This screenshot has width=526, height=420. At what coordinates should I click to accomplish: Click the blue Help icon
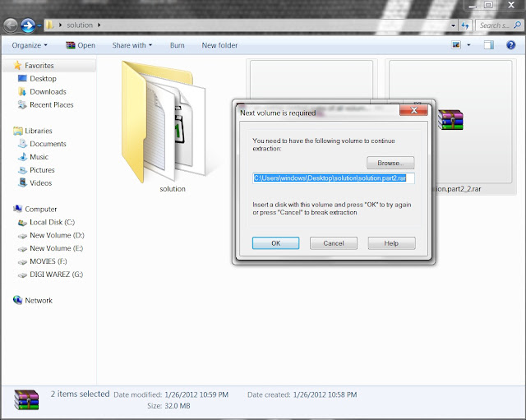point(510,45)
